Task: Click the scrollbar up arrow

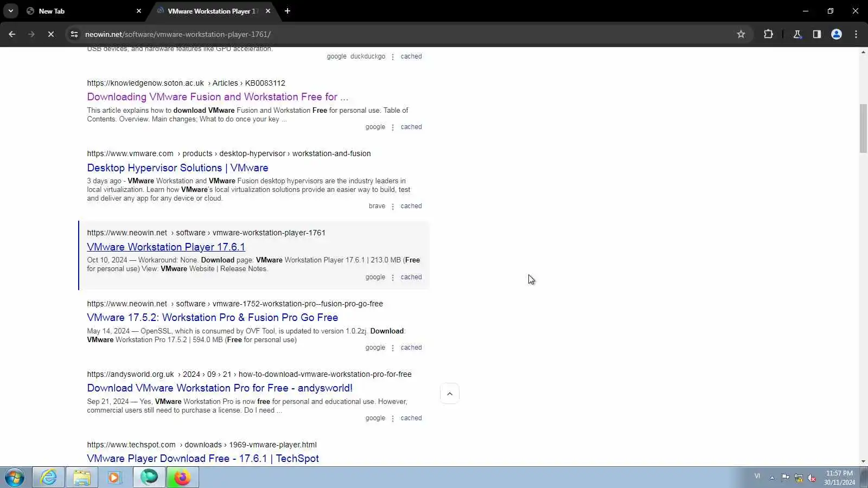Action: coord(863,52)
